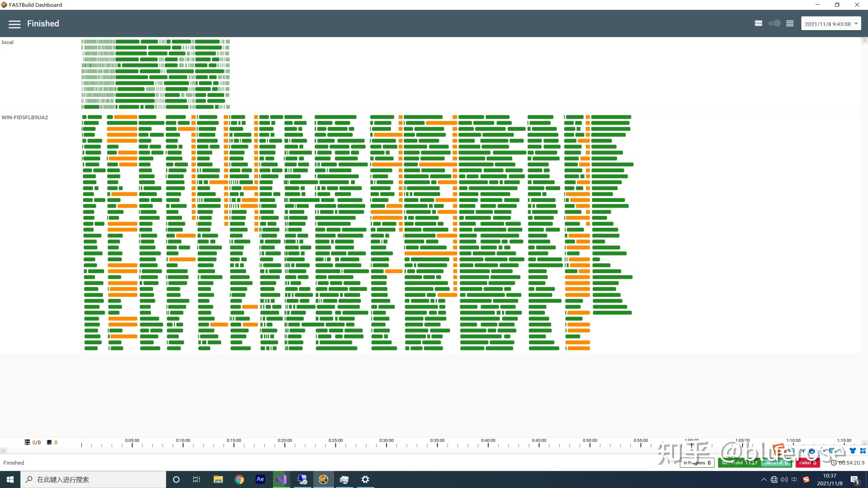
Task: Select the WIN-FID5FLB9UA2 worker label
Action: pyautogui.click(x=25, y=118)
